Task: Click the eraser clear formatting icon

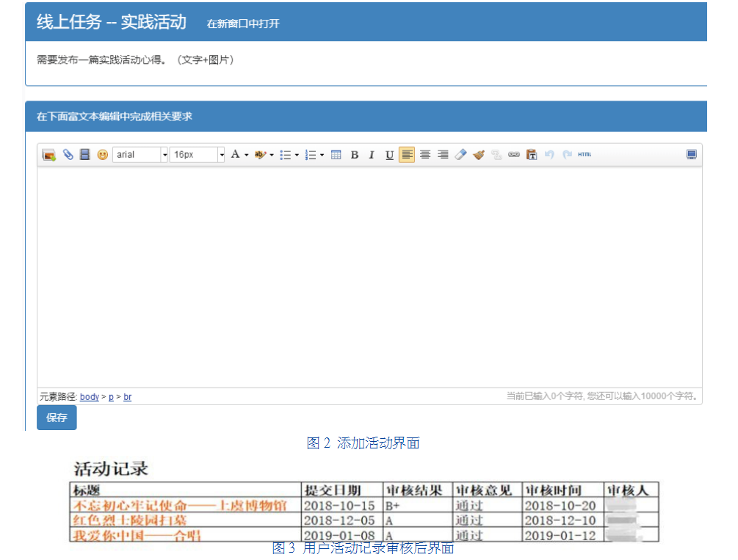Action: [x=460, y=154]
